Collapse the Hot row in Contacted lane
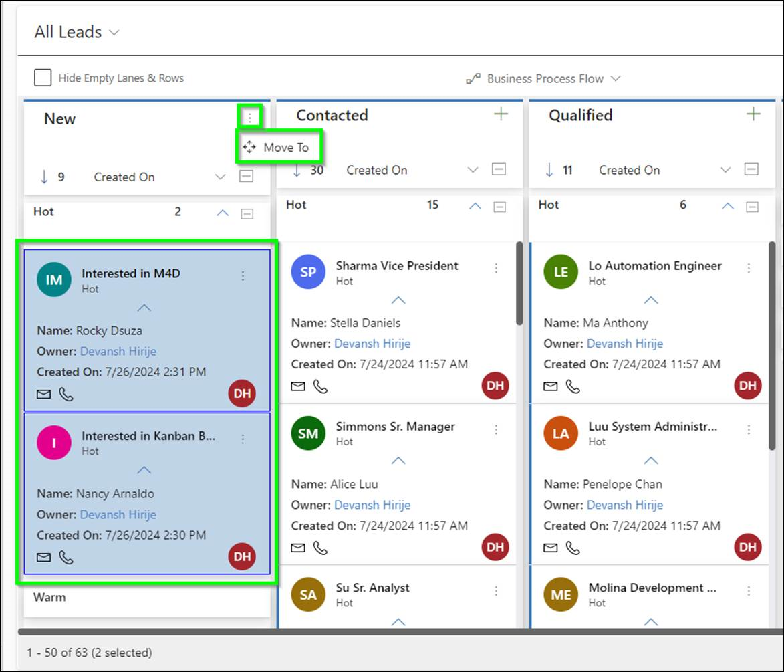The height and width of the screenshot is (672, 784). (x=475, y=206)
